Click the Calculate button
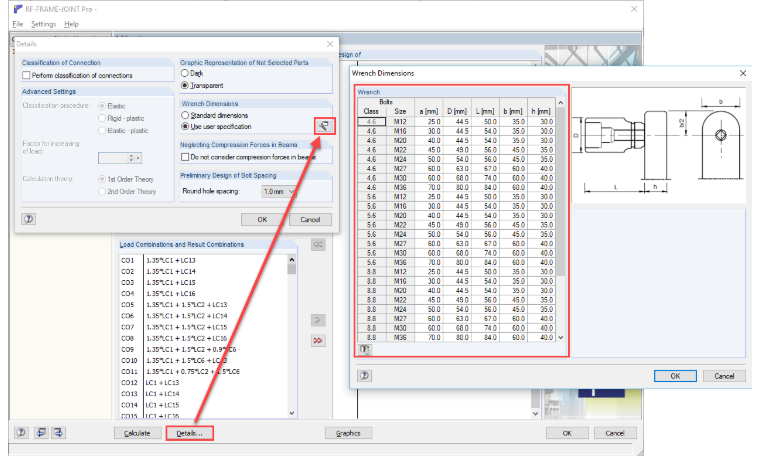This screenshot has width=760, height=456. click(137, 433)
